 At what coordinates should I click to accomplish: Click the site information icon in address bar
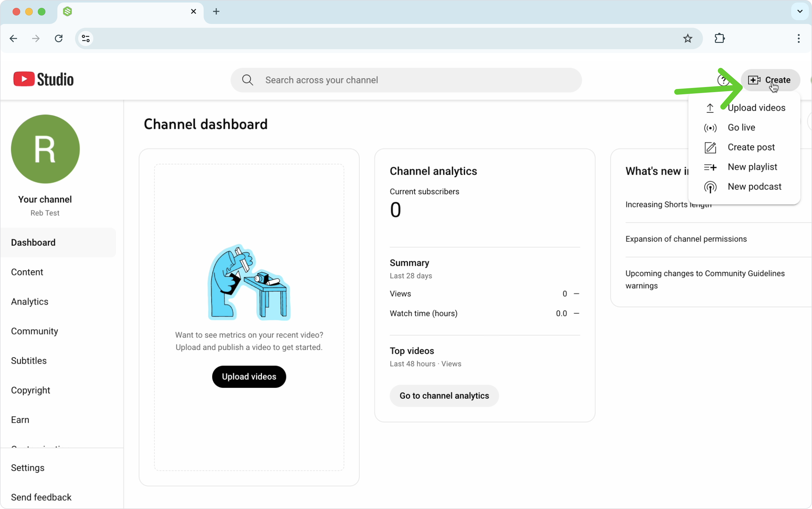[86, 39]
